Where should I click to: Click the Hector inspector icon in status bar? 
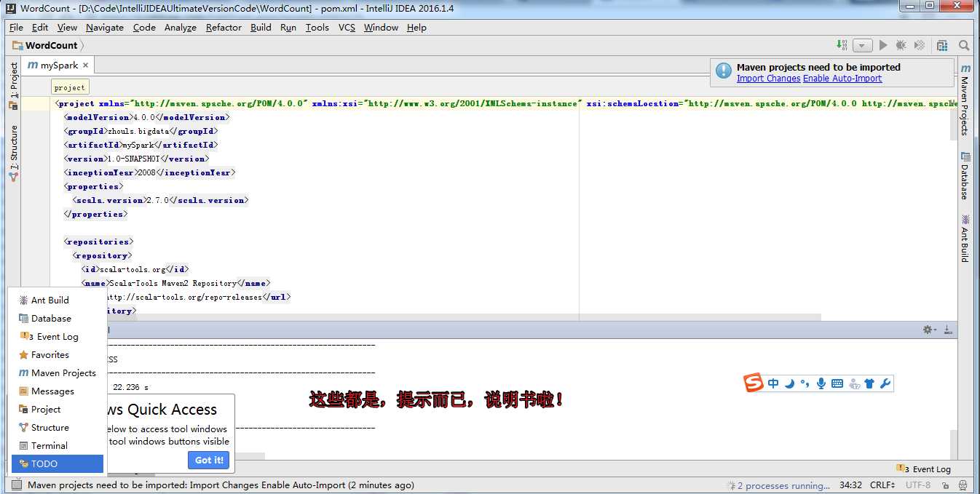(963, 485)
